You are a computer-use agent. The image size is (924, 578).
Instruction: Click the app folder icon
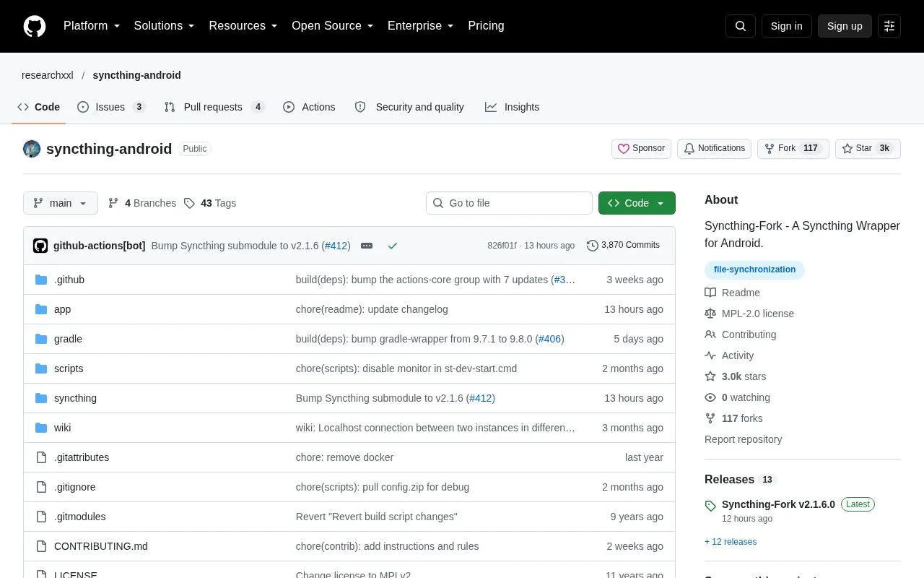(41, 309)
